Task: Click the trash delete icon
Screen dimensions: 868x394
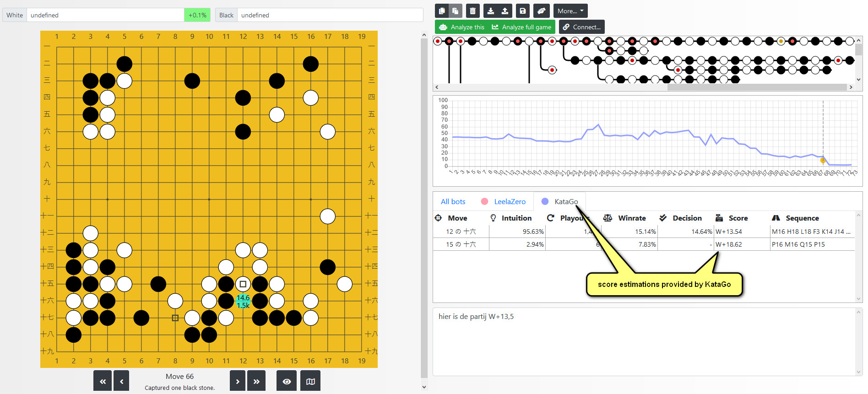Action: click(x=473, y=11)
